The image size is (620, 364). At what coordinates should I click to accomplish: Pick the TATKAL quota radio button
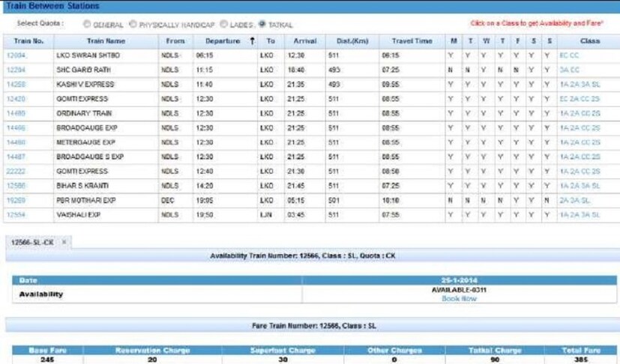[262, 25]
